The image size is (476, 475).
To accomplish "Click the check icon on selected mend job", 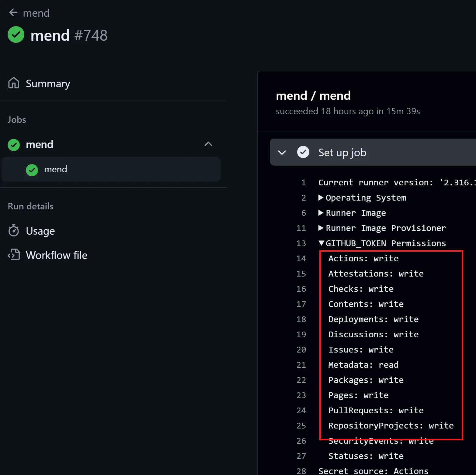I will click(x=32, y=170).
